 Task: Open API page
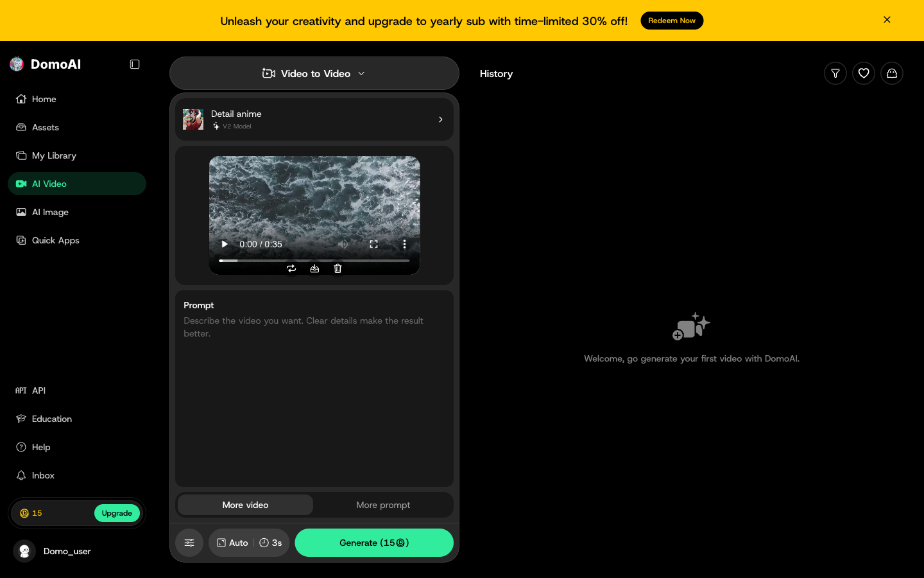pos(77,390)
